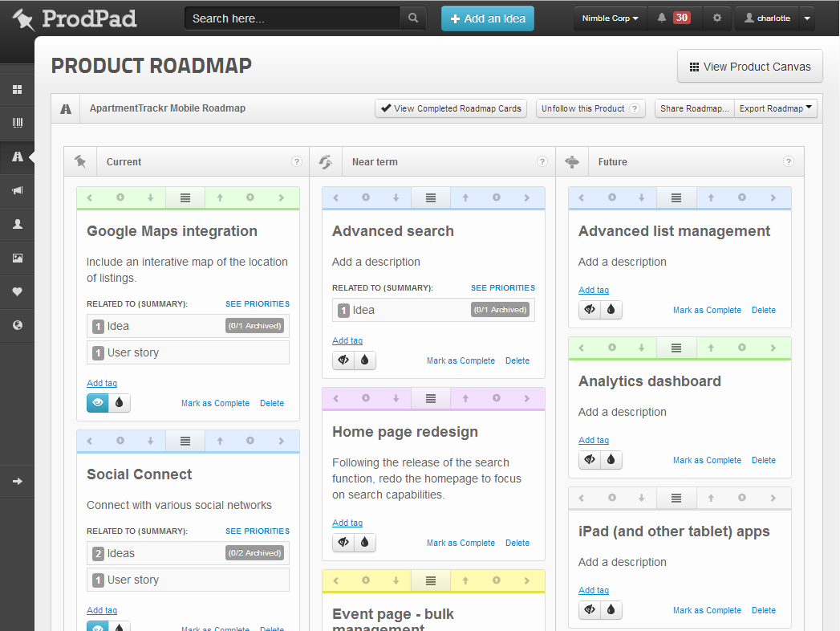Click the Add an Idea button

pyautogui.click(x=487, y=18)
